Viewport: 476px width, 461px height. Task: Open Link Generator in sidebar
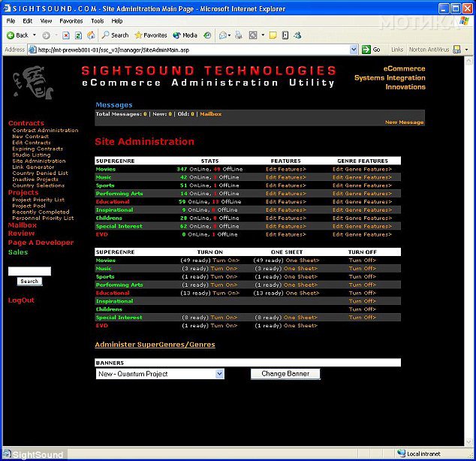click(x=33, y=167)
